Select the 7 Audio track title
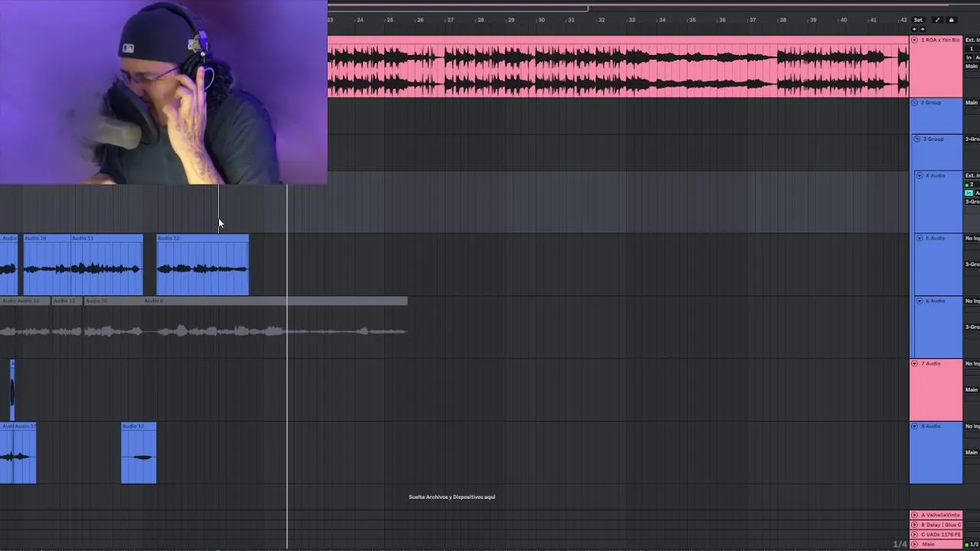This screenshot has width=980, height=551. point(931,364)
